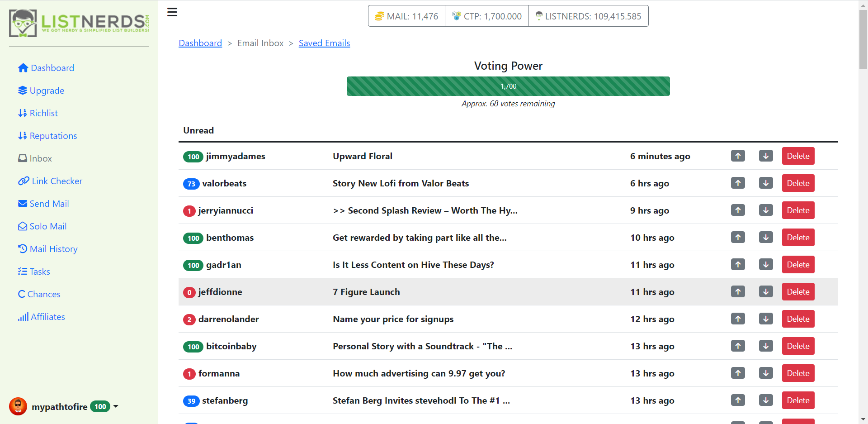Image resolution: width=868 pixels, height=424 pixels.
Task: Open the Send Mail page
Action: pos(43,204)
